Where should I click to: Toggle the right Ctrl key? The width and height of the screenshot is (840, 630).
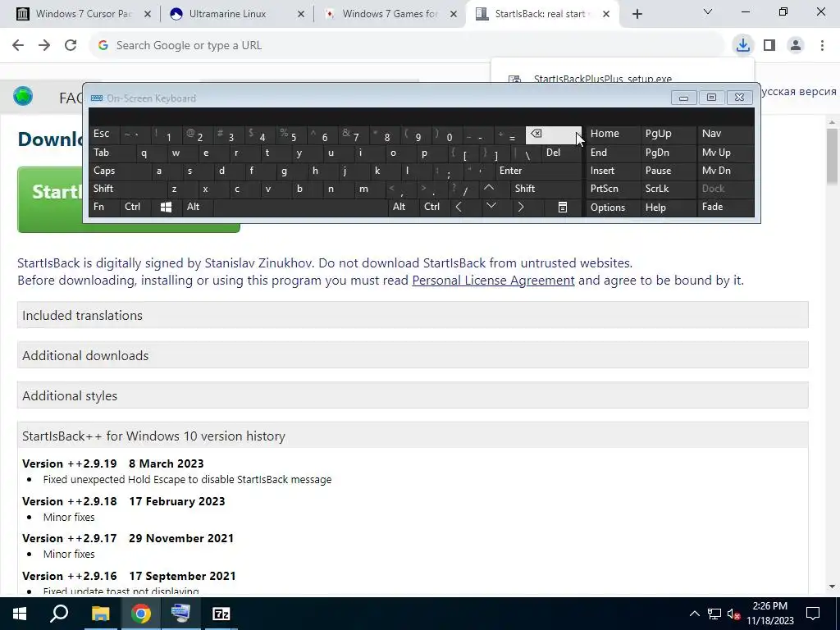click(x=435, y=207)
